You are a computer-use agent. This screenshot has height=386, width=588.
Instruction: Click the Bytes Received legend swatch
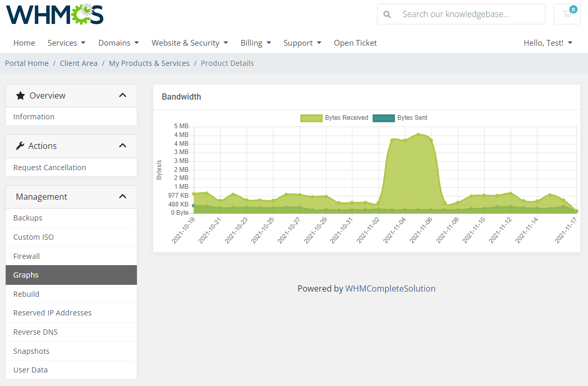pyautogui.click(x=311, y=118)
